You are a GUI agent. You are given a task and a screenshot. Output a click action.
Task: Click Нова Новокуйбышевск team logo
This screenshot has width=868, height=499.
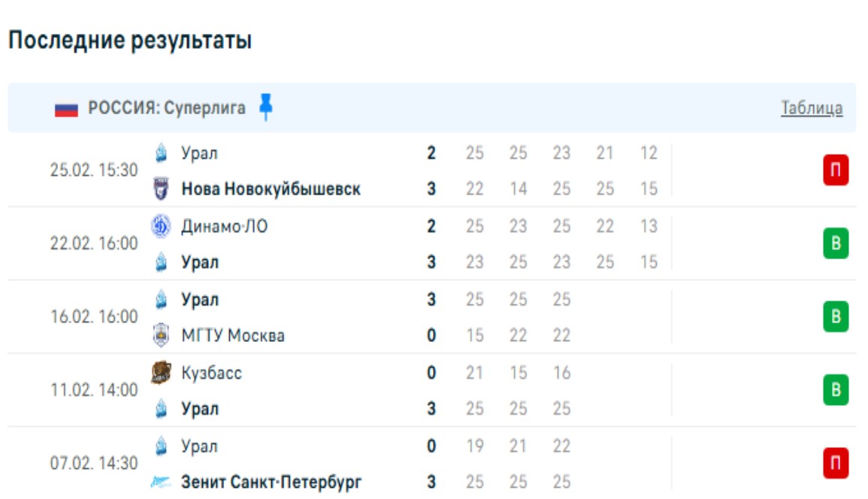pos(161,189)
